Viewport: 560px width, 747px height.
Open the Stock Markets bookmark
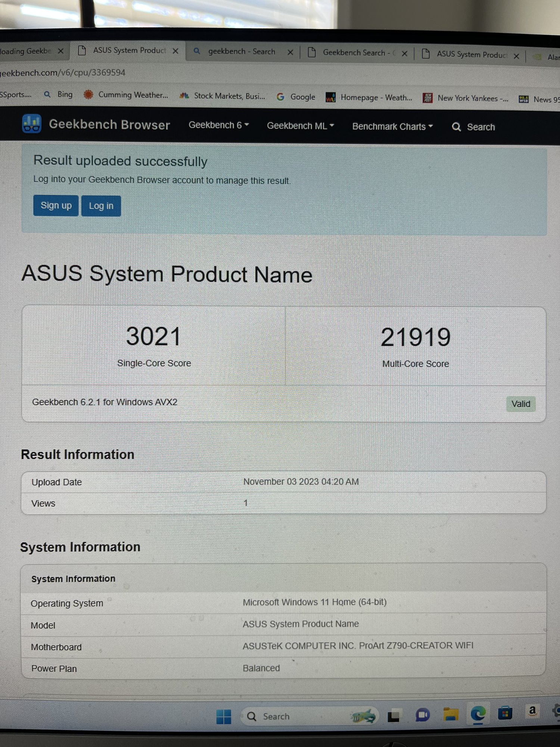[222, 96]
